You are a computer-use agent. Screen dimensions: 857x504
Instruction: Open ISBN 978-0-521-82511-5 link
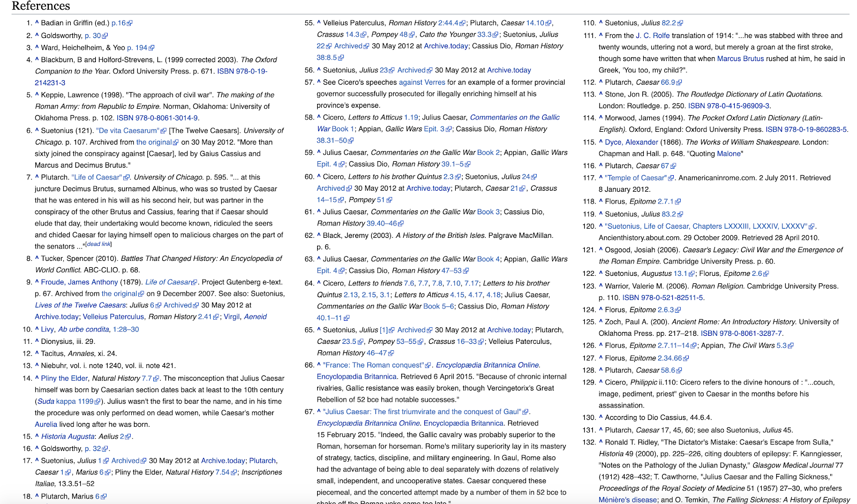(663, 298)
